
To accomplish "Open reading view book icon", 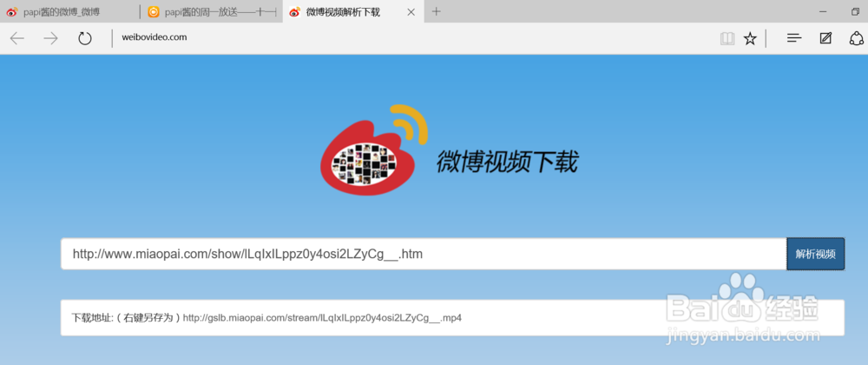I will (x=727, y=38).
